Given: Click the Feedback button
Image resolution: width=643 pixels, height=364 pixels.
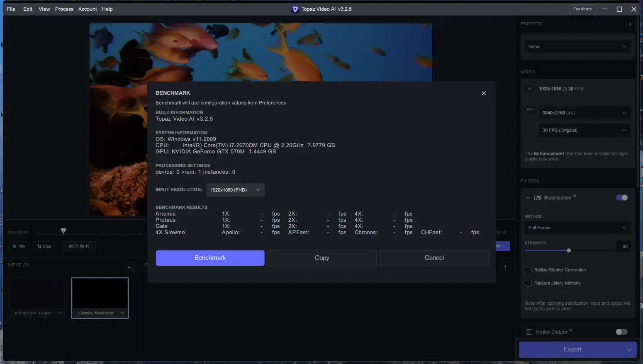Looking at the screenshot, I should pyautogui.click(x=583, y=9).
